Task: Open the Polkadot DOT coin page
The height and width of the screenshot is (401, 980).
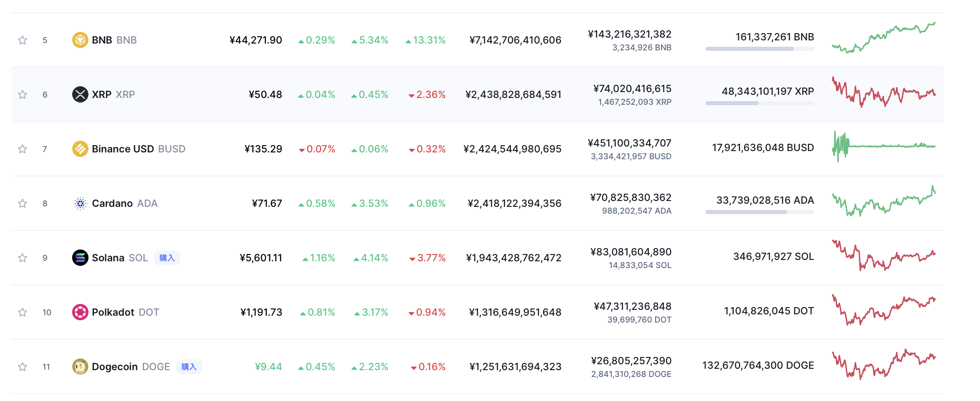Action: (x=113, y=312)
